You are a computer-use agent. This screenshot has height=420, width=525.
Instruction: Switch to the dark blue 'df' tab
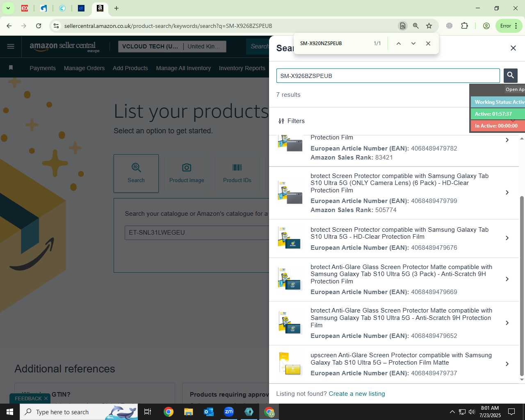(81, 8)
